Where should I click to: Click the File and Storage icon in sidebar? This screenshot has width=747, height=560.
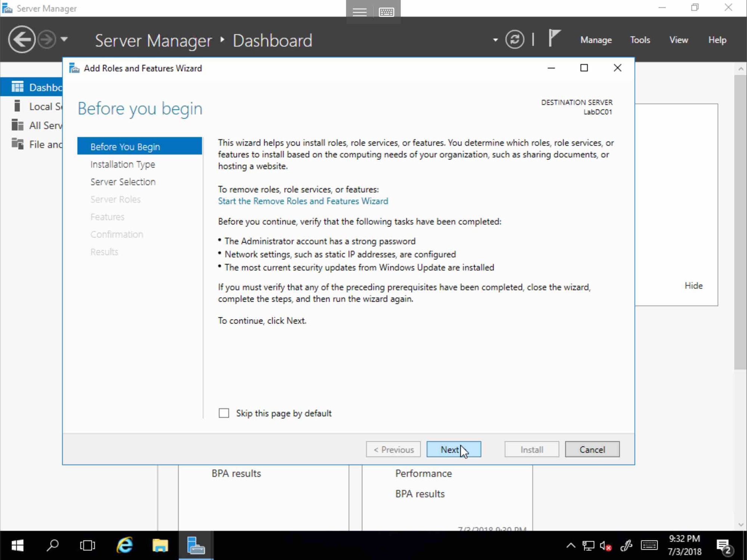tap(17, 143)
